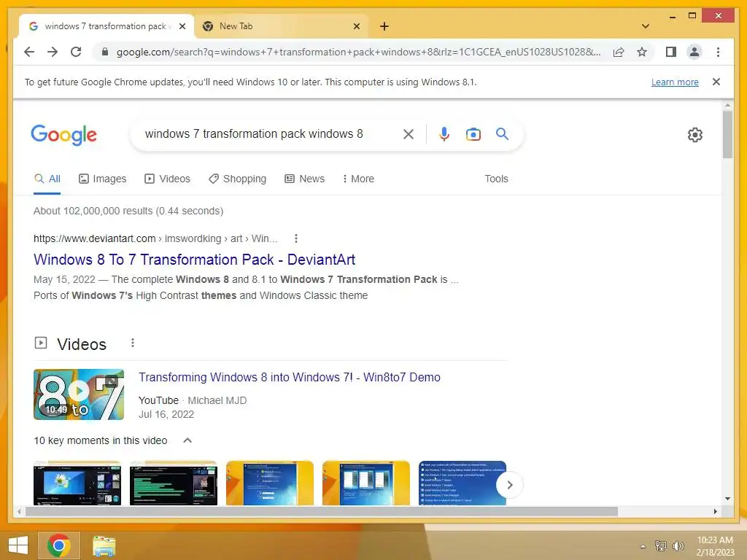747x560 pixels.
Task: Click the Videos section play icon
Action: click(41, 343)
